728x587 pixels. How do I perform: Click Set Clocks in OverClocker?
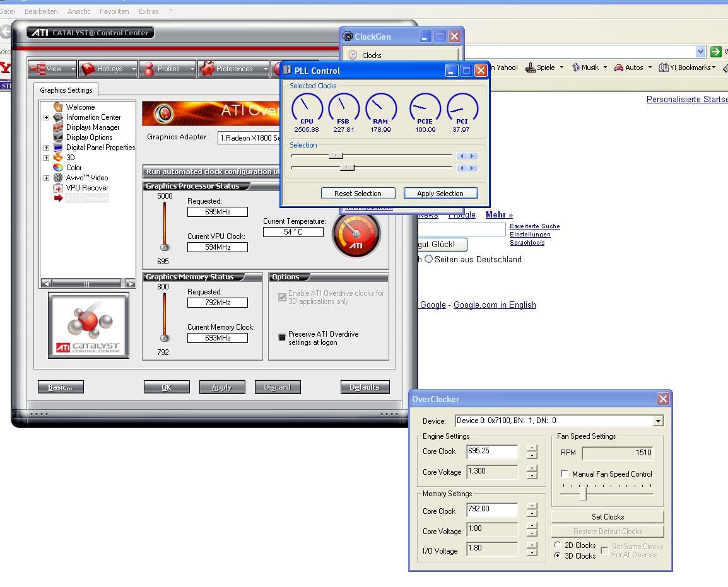(x=608, y=516)
